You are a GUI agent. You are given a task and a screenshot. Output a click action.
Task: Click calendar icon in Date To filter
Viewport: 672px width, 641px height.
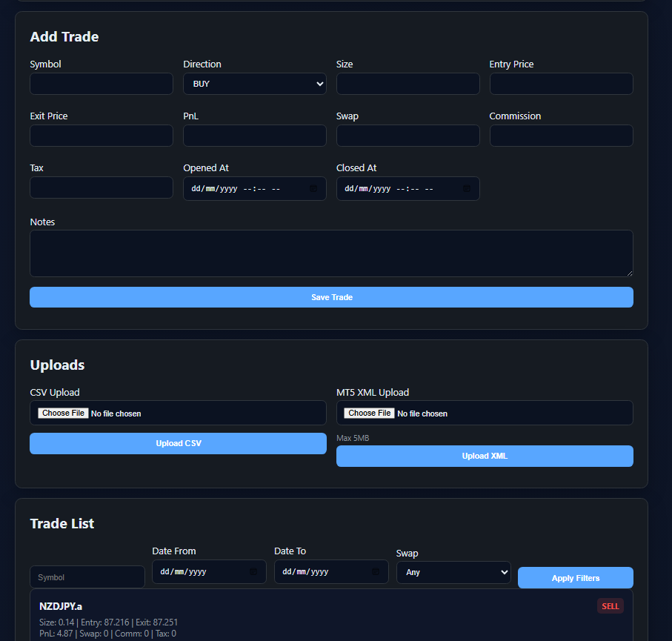(376, 572)
